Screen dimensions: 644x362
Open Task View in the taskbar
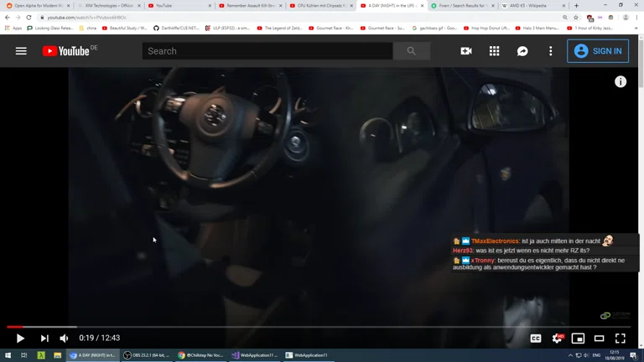[x=23, y=355]
